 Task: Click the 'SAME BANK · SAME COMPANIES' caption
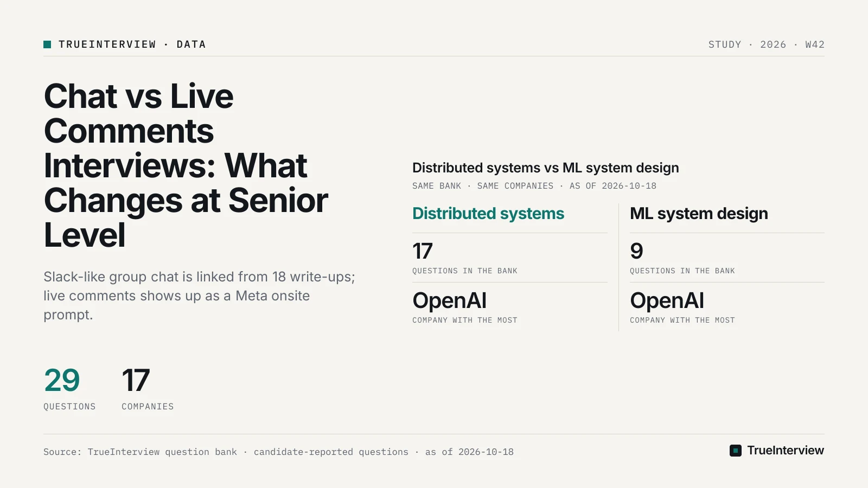pos(534,186)
